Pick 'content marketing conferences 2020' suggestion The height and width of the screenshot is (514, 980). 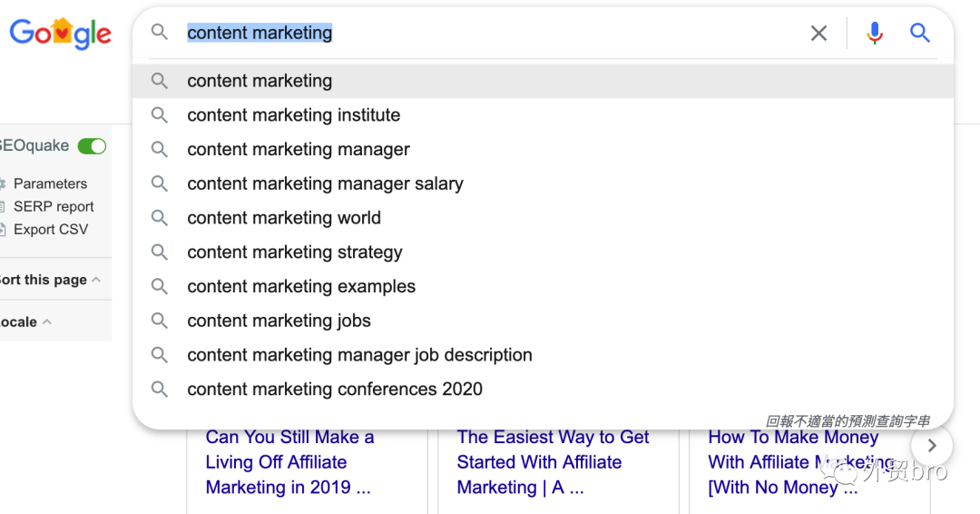(335, 389)
